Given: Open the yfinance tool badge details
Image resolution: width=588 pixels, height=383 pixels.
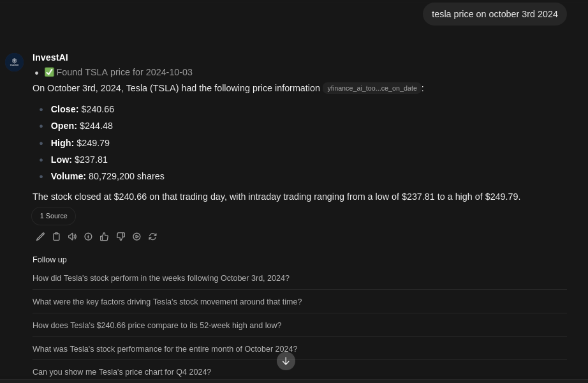Looking at the screenshot, I should [x=372, y=88].
